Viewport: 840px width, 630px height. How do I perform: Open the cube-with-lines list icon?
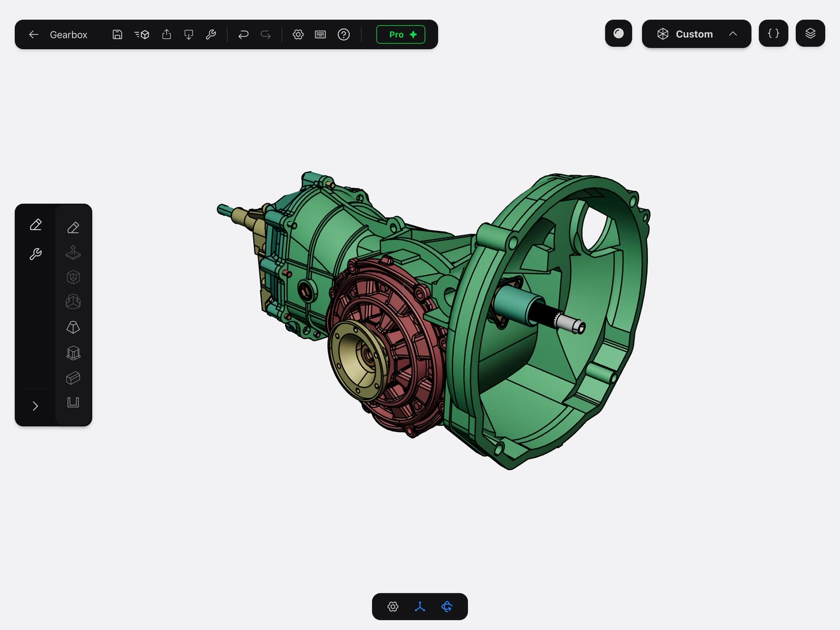[x=142, y=35]
